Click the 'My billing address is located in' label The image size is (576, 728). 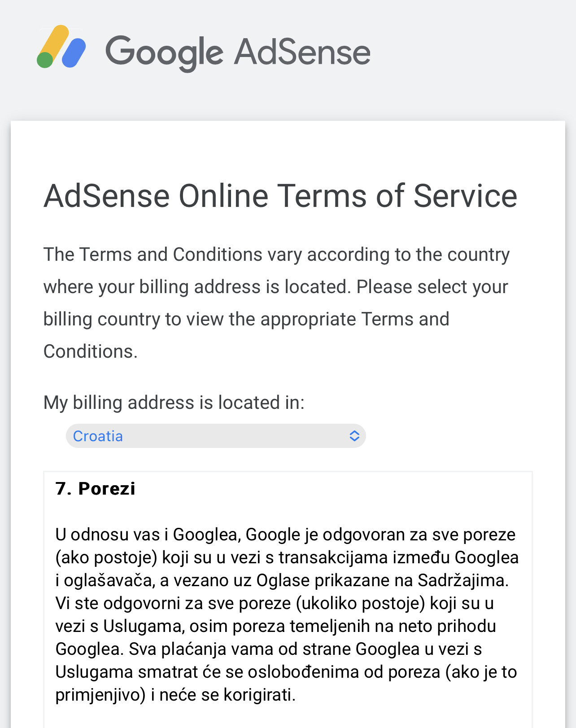(174, 403)
